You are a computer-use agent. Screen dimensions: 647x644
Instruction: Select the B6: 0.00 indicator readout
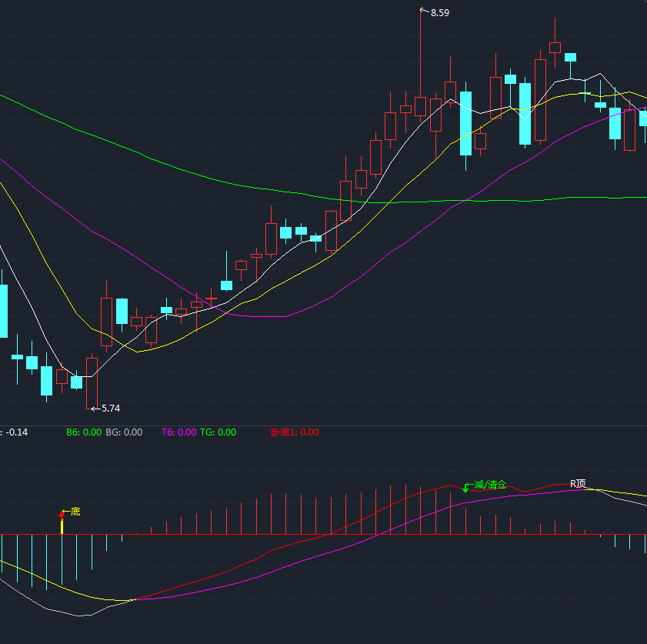(x=84, y=432)
